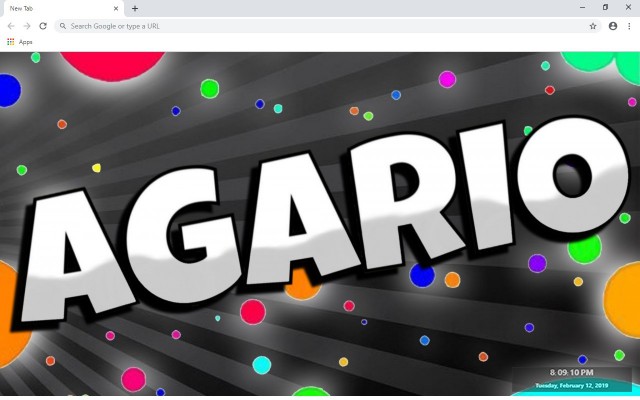The height and width of the screenshot is (400, 640).
Task: Click the Tuesday, February 12, 2019 date
Action: click(571, 385)
